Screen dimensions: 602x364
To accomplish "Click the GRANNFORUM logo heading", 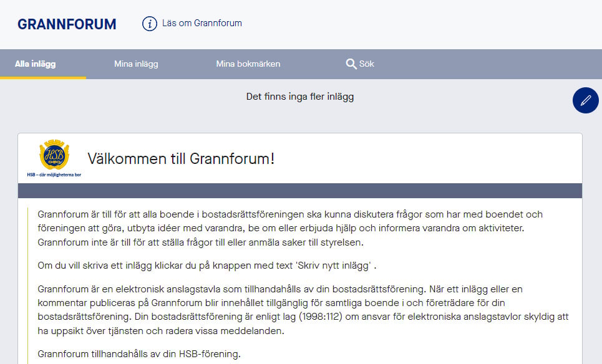I will (67, 24).
